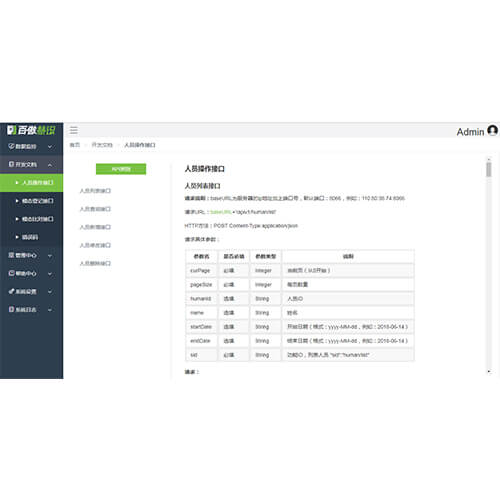The width and height of the screenshot is (500, 500).
Task: Click the vertical scrollbar thumb of documentation panel
Action: pos(489,169)
